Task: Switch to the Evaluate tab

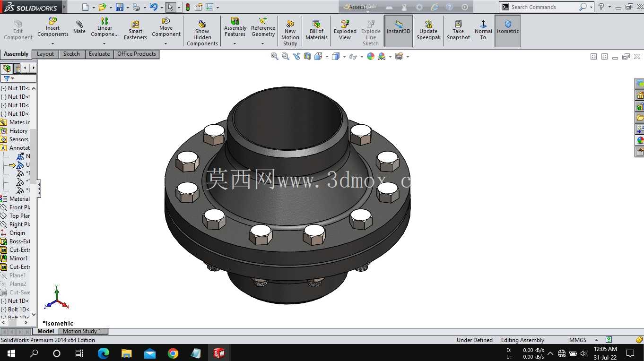Action: [99, 54]
